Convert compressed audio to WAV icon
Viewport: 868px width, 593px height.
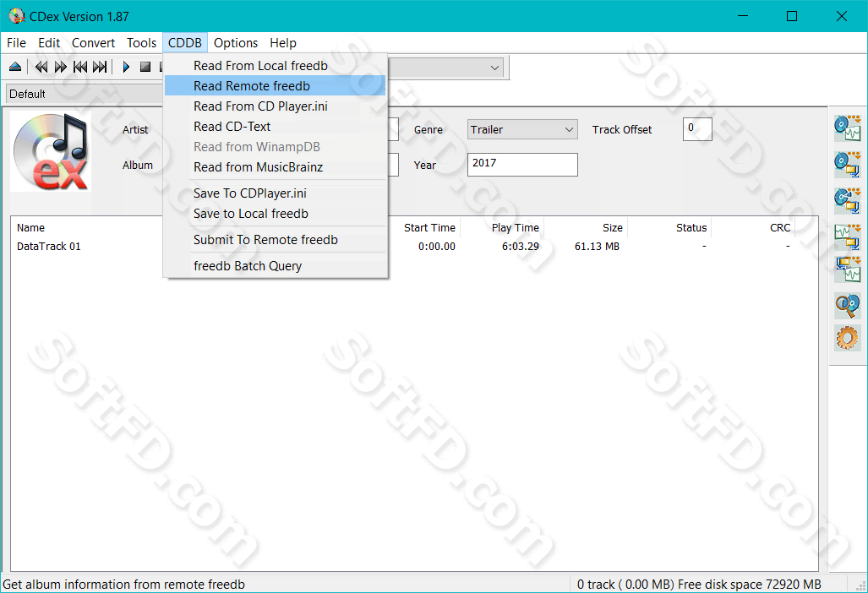[x=848, y=269]
